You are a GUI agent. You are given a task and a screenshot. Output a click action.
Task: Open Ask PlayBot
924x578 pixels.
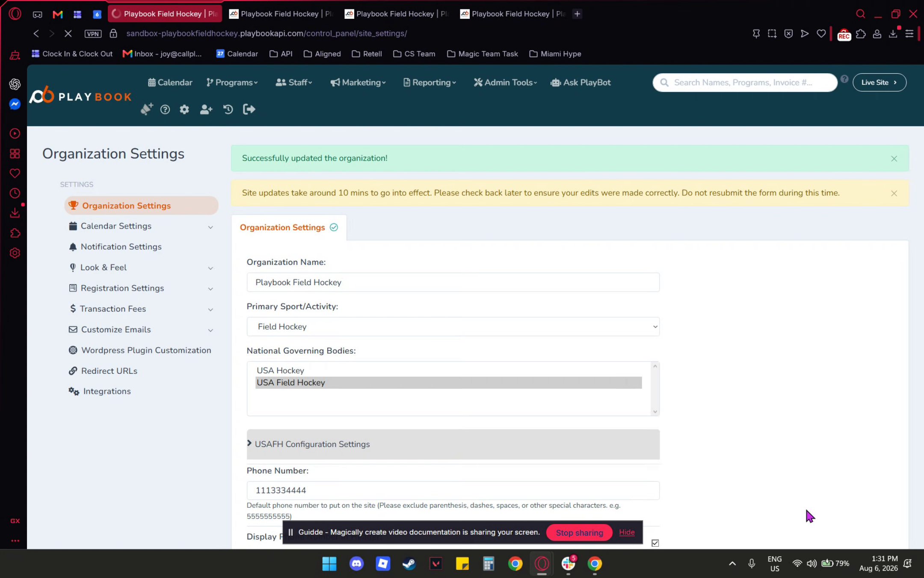(x=580, y=83)
